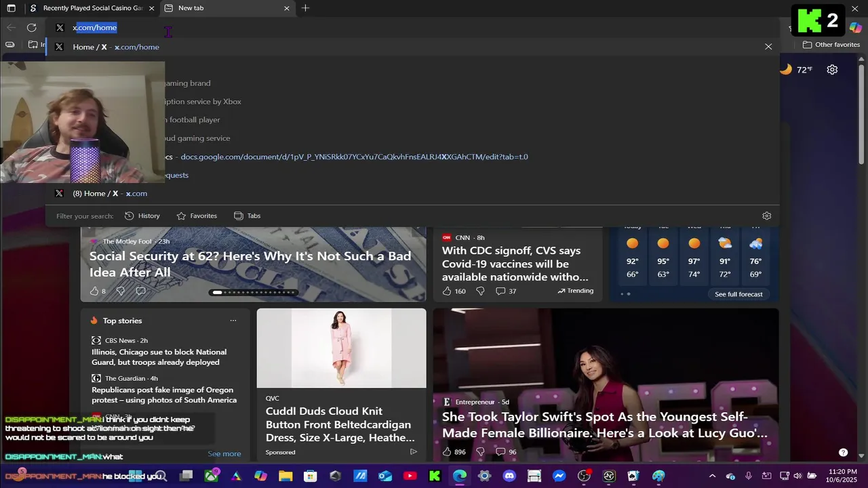
Task: Open Illinois, Chicago sue National Guard story
Action: 159,357
